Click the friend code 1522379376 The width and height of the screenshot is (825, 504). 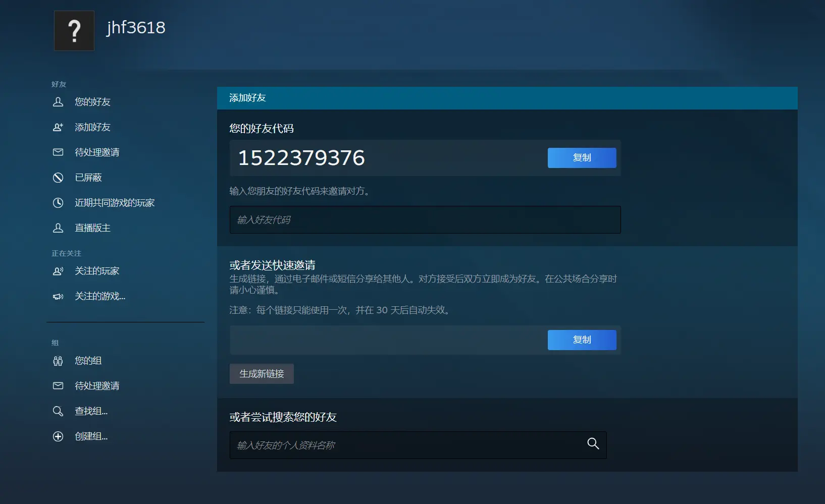point(301,158)
